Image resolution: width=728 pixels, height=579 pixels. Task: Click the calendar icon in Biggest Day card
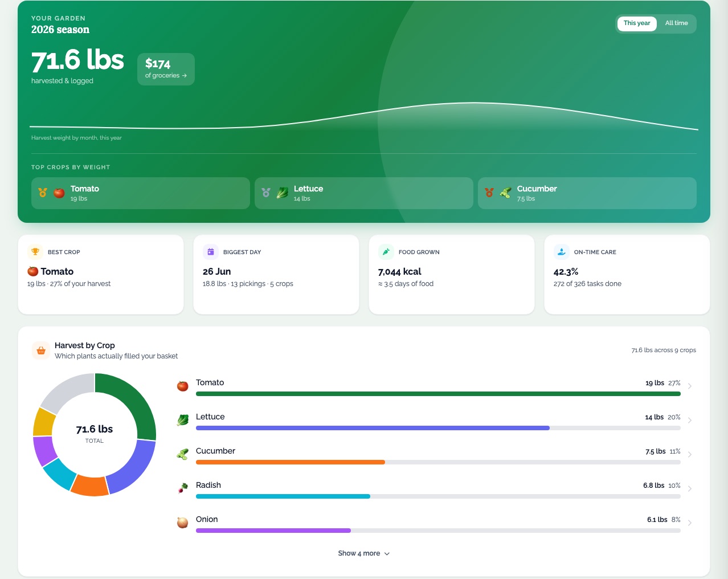211,252
